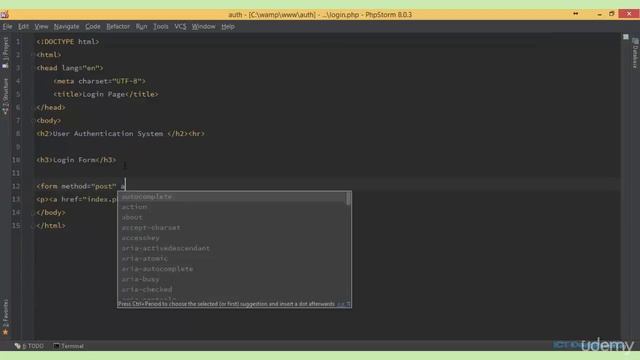The image size is (640, 360).
Task: Open the File menu
Action: (x=7, y=27)
